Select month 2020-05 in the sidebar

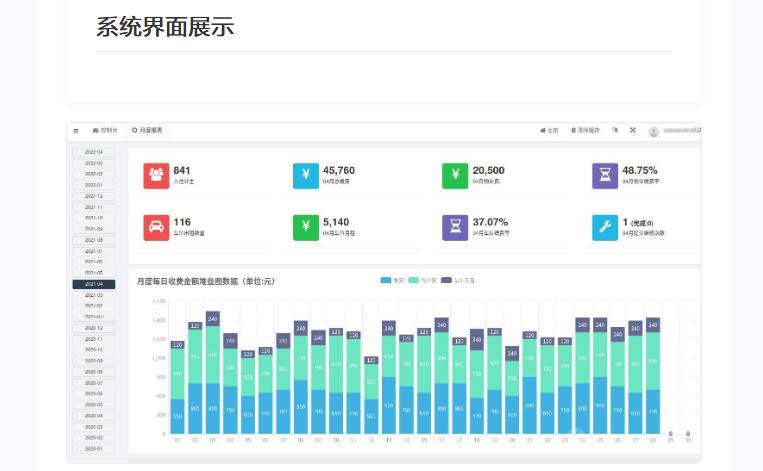pos(94,405)
